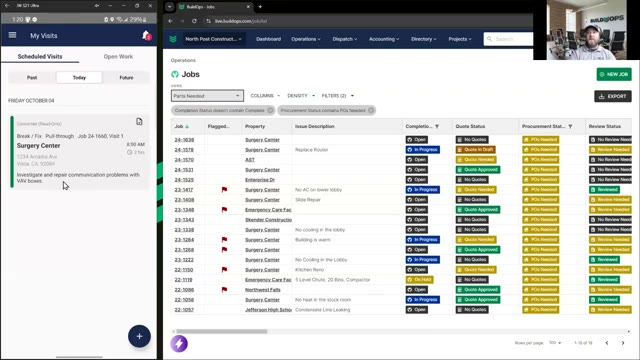
Task: Sort by Job column arrow
Action: pyautogui.click(x=187, y=127)
